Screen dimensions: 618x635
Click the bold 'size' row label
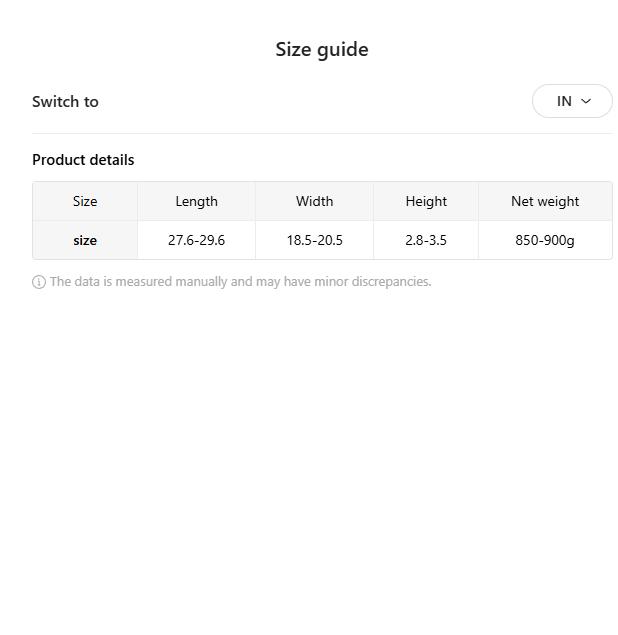85,240
